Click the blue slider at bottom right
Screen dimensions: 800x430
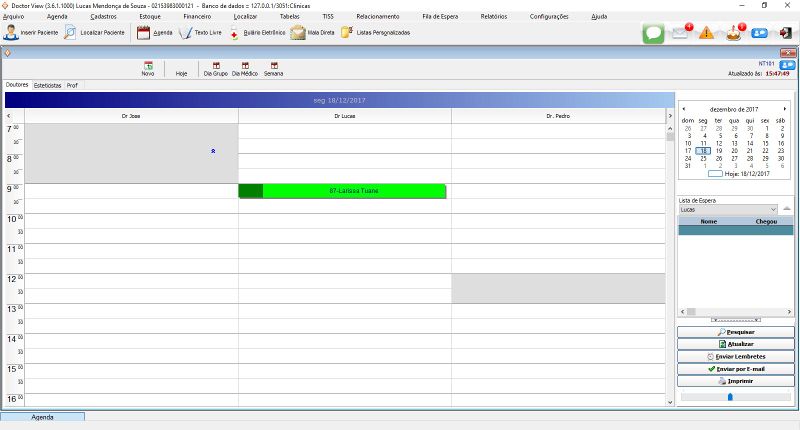pos(729,397)
